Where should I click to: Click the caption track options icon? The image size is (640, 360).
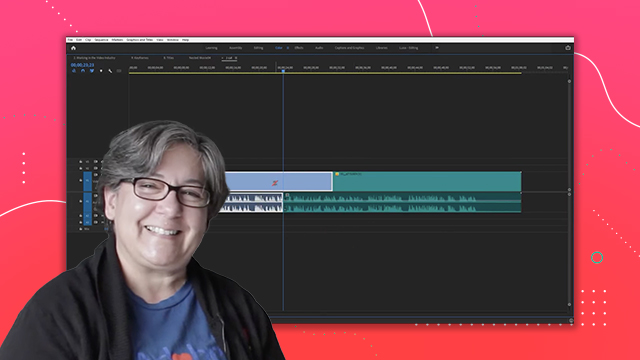(119, 71)
